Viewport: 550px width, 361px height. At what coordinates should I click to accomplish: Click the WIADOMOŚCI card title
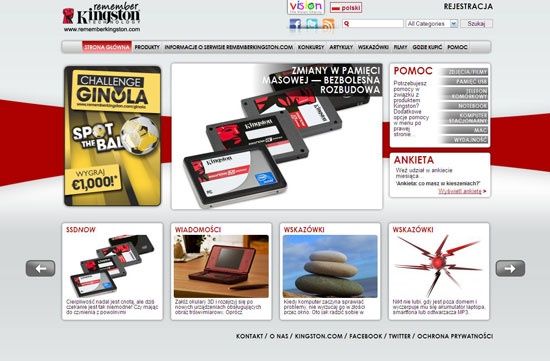(198, 230)
